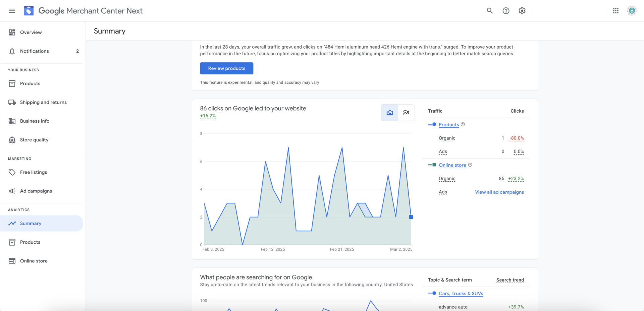The width and height of the screenshot is (644, 311).
Task: Click the Online store sidebar icon
Action: point(12,261)
